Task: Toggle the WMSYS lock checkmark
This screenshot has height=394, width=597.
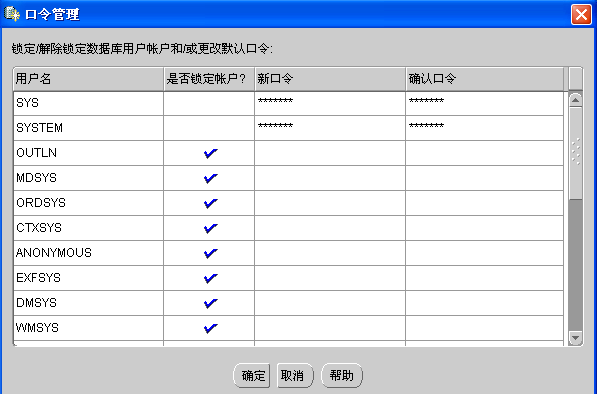Action: [x=210, y=328]
